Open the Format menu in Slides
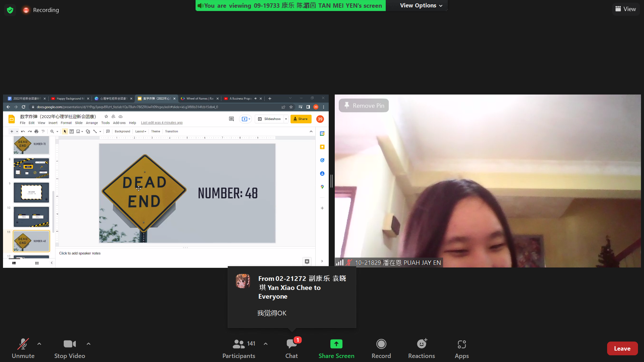Image resolution: width=644 pixels, height=362 pixels. coord(66,123)
